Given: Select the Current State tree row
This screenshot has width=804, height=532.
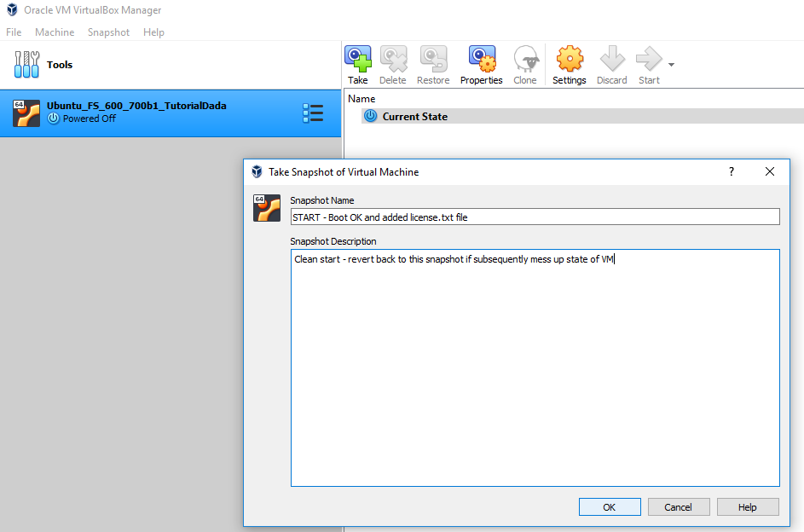Looking at the screenshot, I should (414, 117).
